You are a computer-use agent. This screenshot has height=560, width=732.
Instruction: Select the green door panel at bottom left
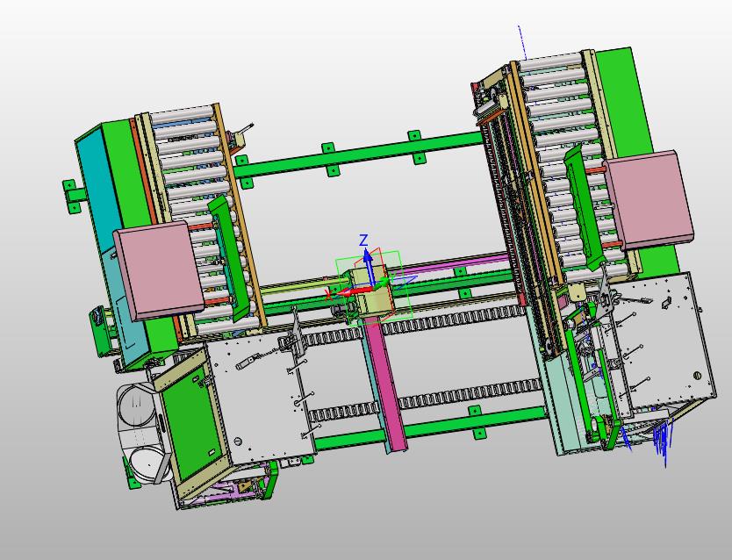(194, 422)
